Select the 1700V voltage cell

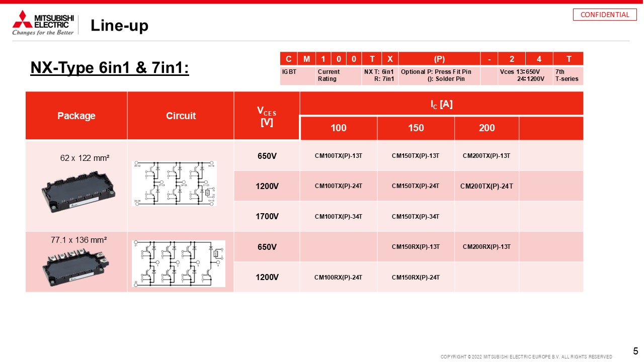pos(267,216)
